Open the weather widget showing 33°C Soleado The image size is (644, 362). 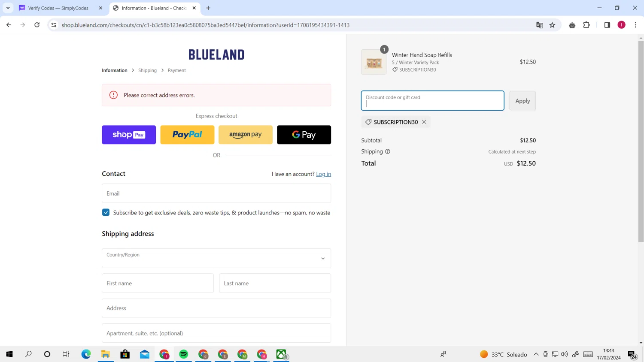503,354
